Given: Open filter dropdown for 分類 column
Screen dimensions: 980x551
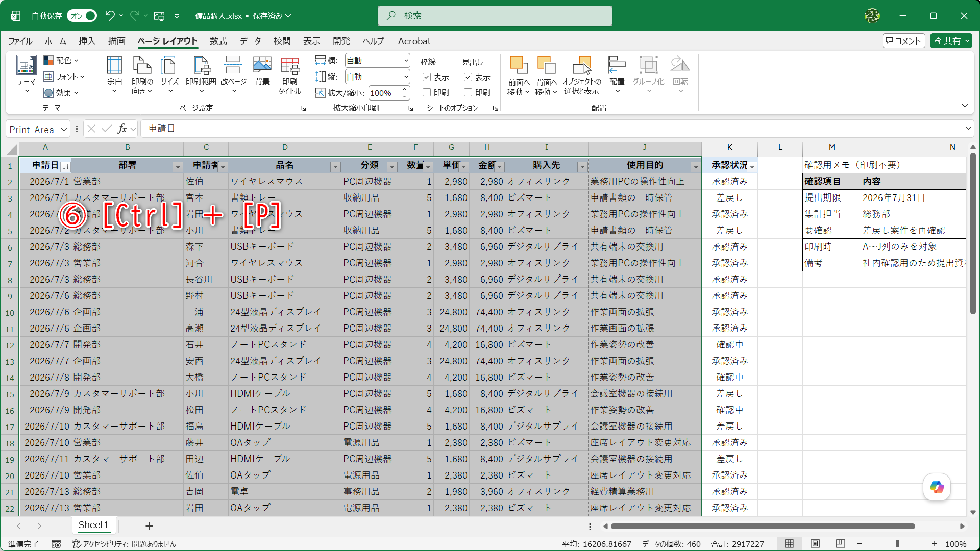Looking at the screenshot, I should [x=392, y=167].
